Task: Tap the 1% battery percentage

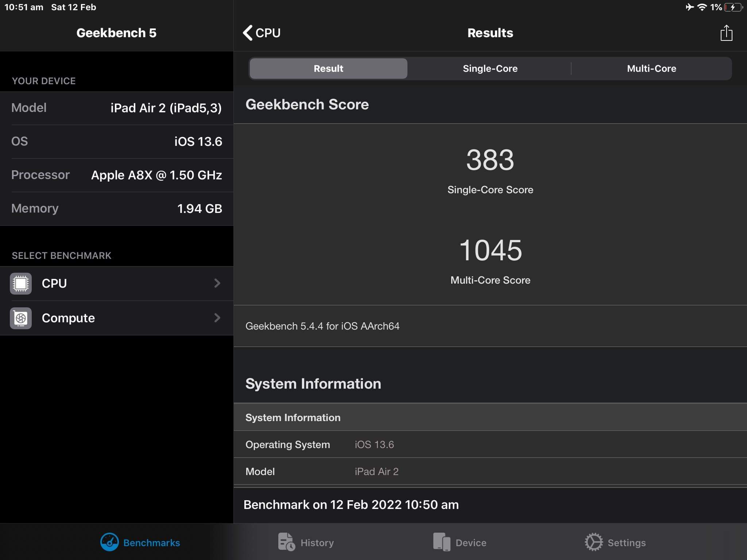Action: click(716, 7)
